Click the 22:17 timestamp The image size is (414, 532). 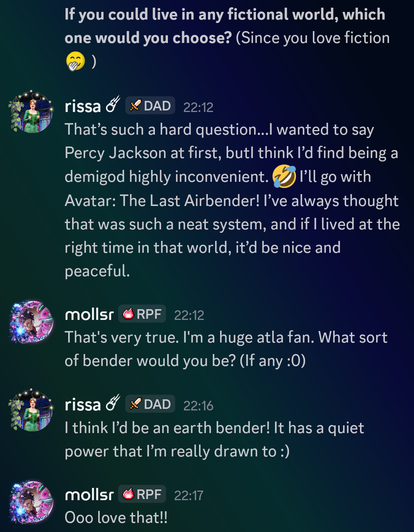pos(189,496)
